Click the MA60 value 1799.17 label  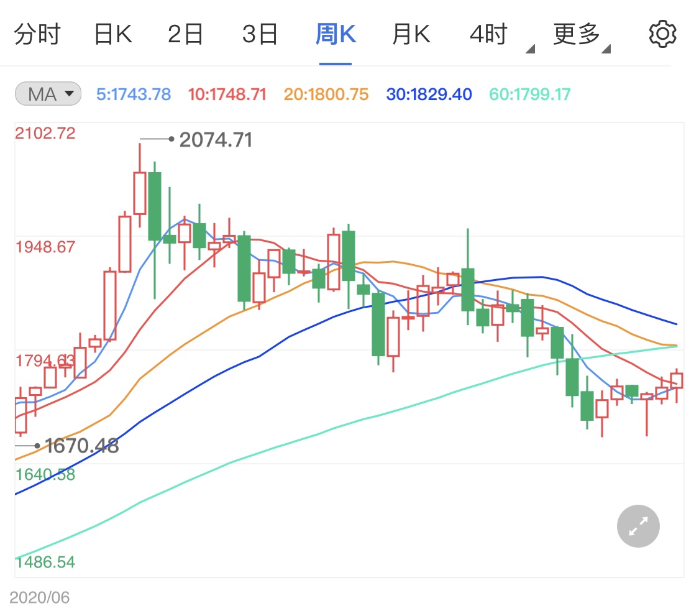point(530,94)
